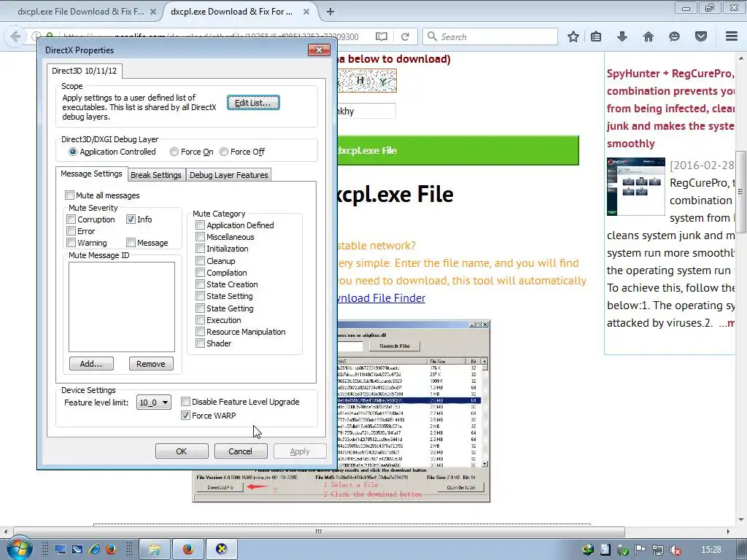Click the Firefox Search input field
This screenshot has height=560, width=747.
pos(489,36)
